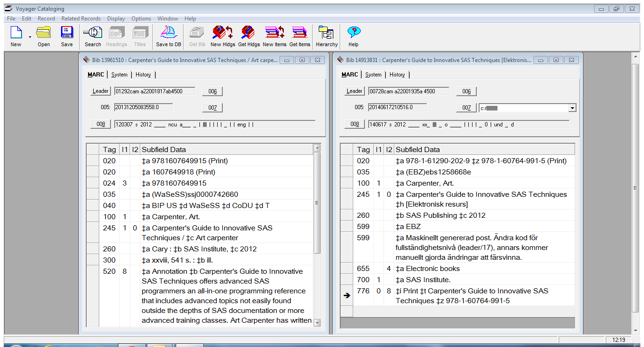The width and height of the screenshot is (644, 347).
Task: Click subfield '‡a Electronic books'
Action: (x=428, y=269)
